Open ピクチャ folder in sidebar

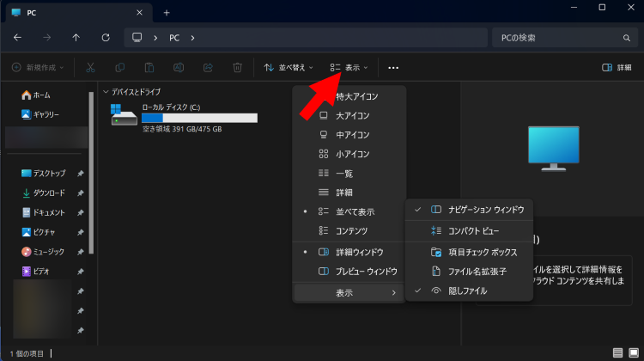tap(38, 232)
